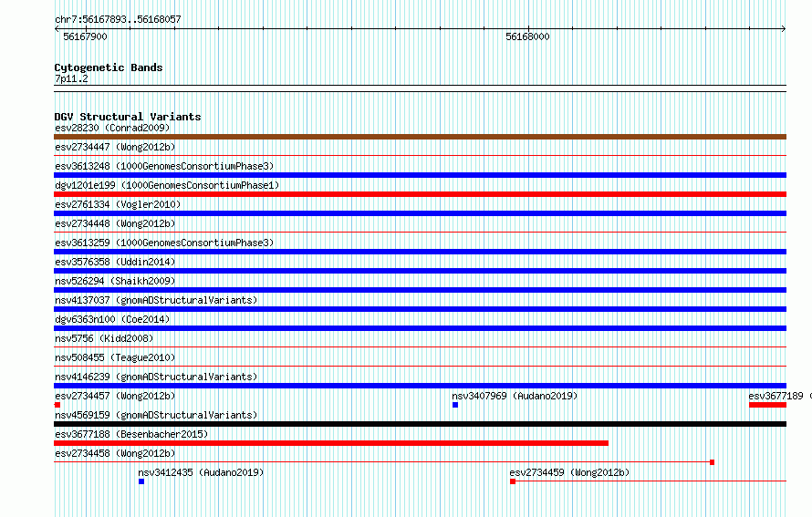Click the esv28230 (Conrad2009) brown variant bar
The image size is (812, 517).
click(x=420, y=137)
